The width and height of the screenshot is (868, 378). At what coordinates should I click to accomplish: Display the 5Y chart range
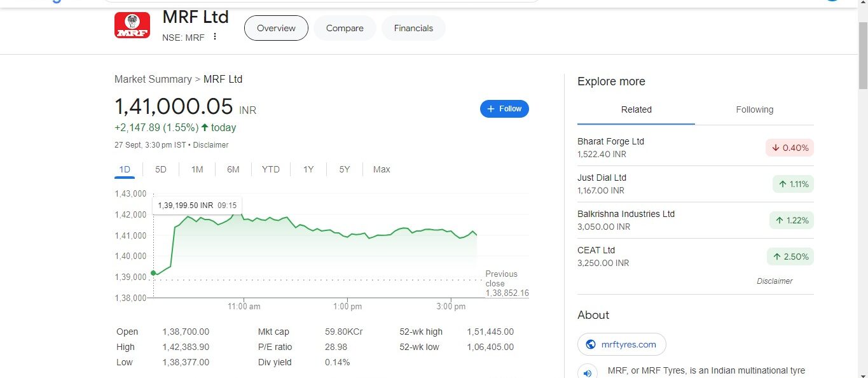coord(344,169)
